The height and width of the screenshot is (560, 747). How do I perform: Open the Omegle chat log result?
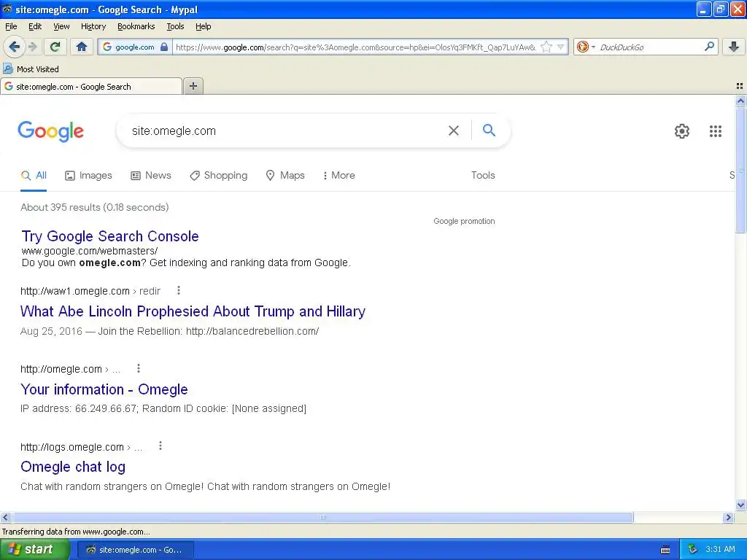(x=73, y=467)
